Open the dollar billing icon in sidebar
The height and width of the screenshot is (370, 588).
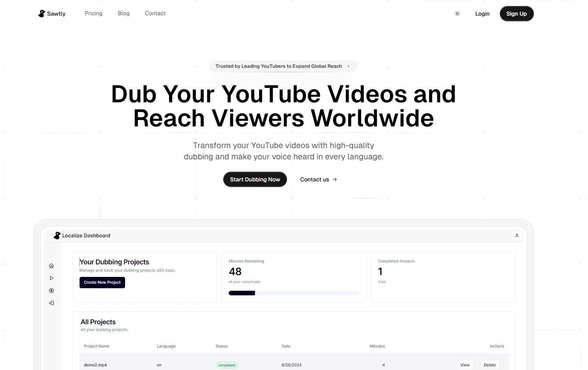pyautogui.click(x=51, y=291)
